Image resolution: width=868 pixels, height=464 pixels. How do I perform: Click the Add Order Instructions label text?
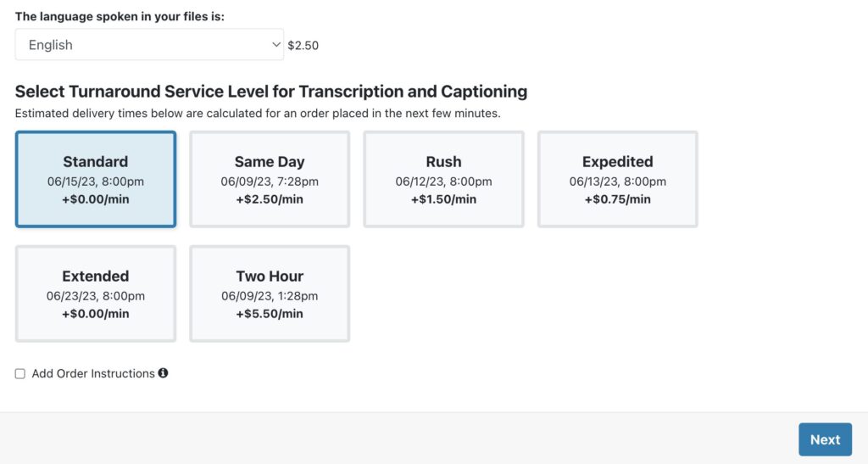click(93, 374)
